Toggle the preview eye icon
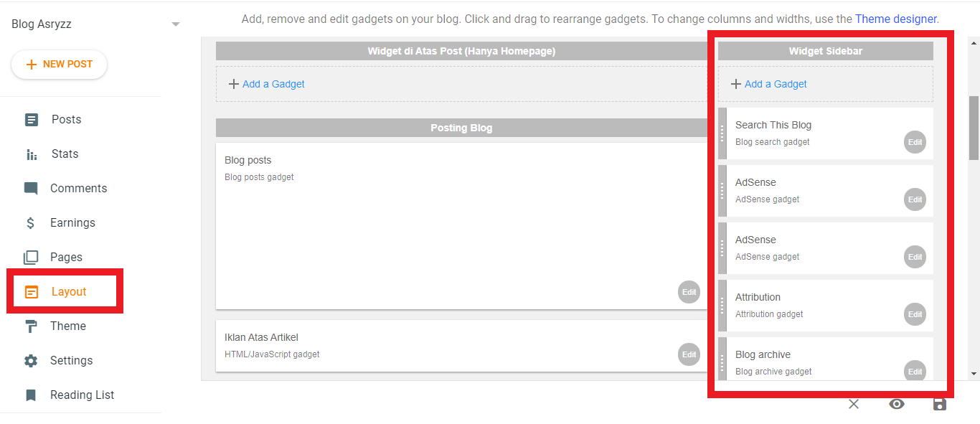Image resolution: width=980 pixels, height=424 pixels. tap(896, 404)
